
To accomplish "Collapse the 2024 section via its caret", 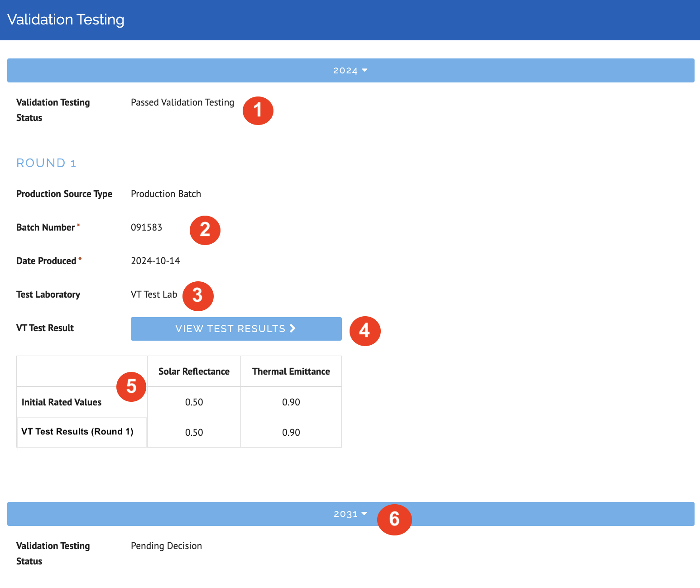I will 364,70.
